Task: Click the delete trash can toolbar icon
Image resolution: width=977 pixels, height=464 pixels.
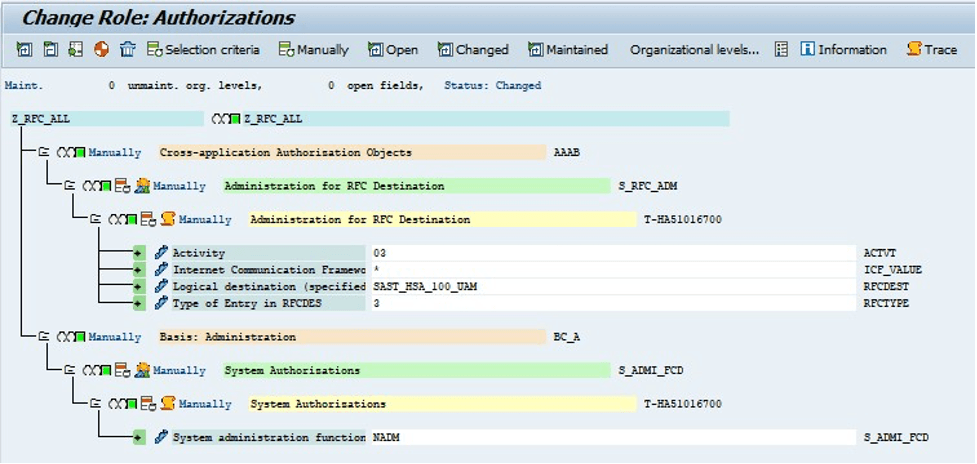Action: tap(127, 49)
